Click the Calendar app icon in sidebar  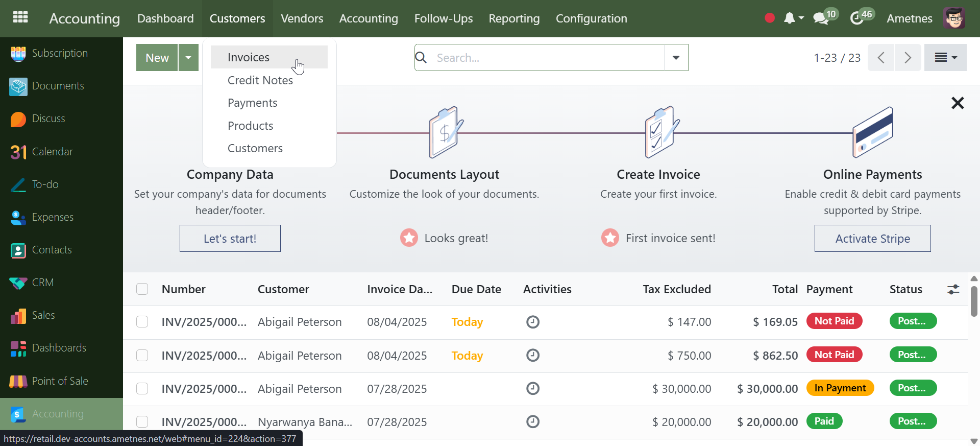(18, 152)
